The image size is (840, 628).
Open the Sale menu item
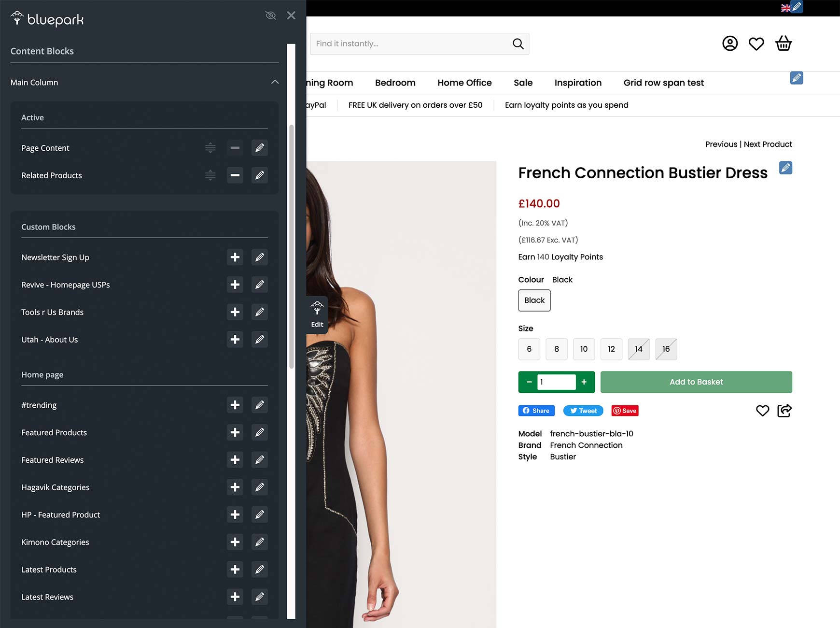click(523, 83)
